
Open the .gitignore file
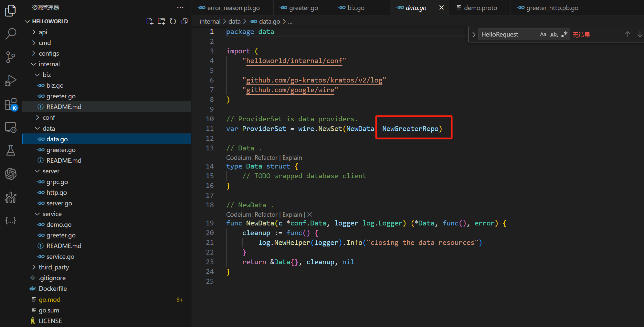click(107, 278)
